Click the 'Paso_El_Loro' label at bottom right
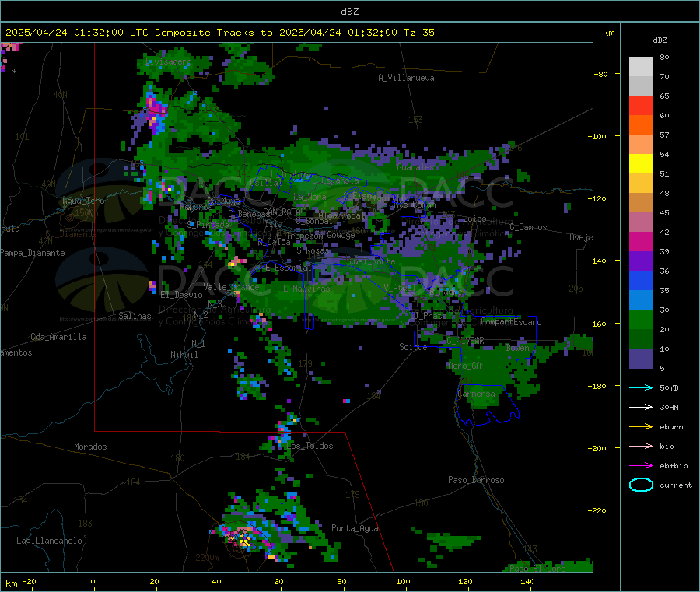This screenshot has width=700, height=592. pyautogui.click(x=538, y=569)
